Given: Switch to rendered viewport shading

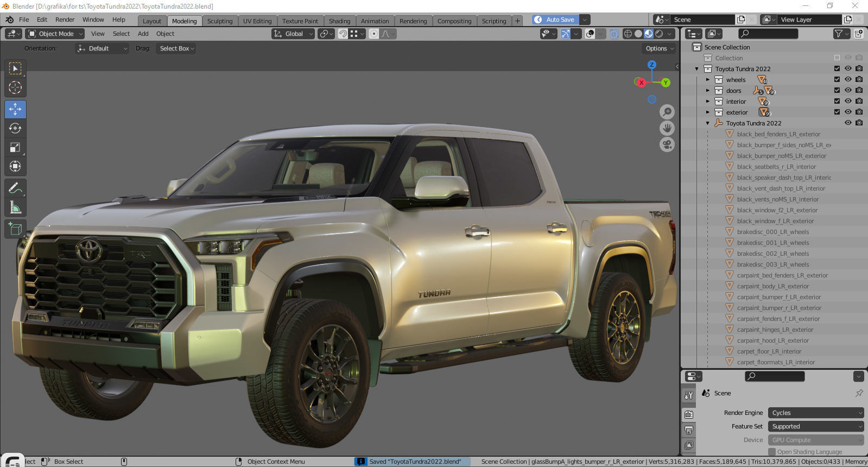Looking at the screenshot, I should [659, 34].
